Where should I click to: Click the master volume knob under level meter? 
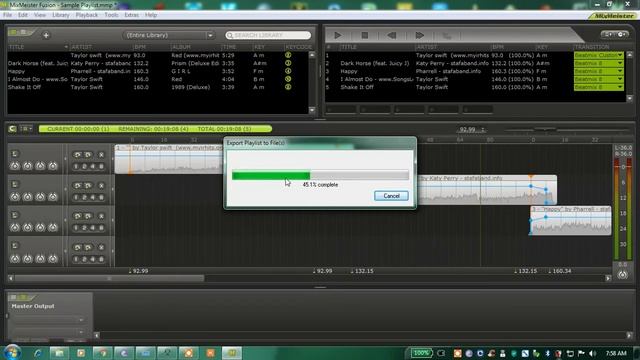tap(622, 275)
